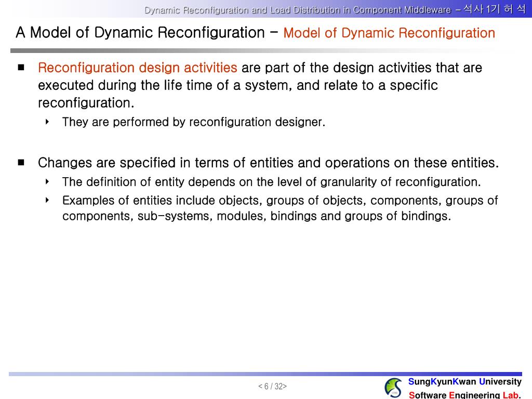This screenshot has width=532, height=399.
Task: Click the orange subtitle 'Model of Dynamic Reconfiguration'
Action: coord(389,33)
